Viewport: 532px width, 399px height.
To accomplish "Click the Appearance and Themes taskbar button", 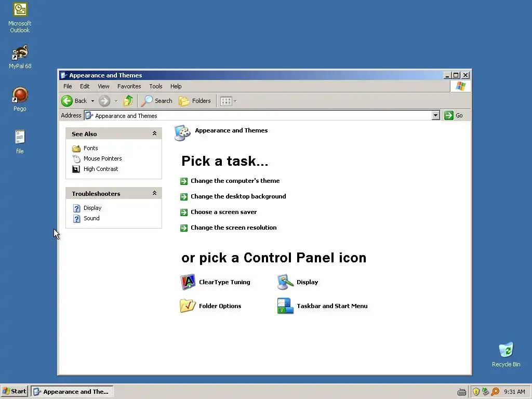I will click(72, 392).
